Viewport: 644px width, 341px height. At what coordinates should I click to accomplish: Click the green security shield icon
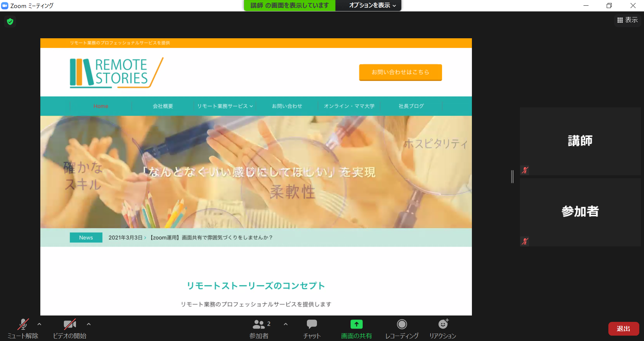pos(10,22)
